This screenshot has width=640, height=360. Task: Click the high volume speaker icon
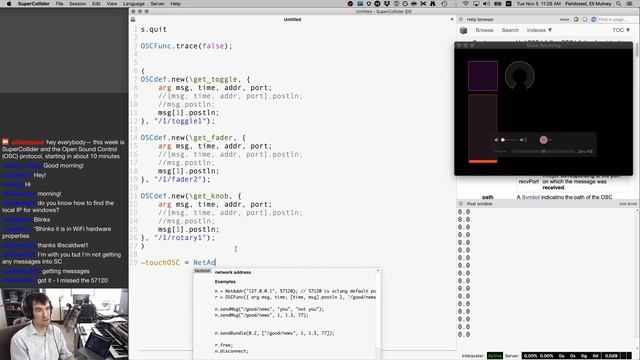click(523, 140)
